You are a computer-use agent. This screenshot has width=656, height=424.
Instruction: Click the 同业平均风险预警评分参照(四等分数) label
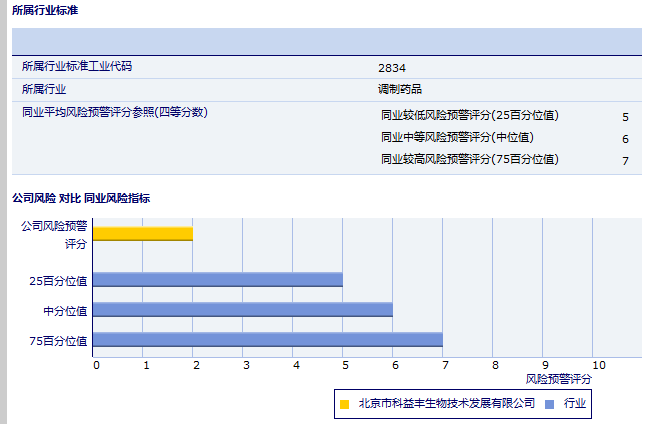point(115,112)
